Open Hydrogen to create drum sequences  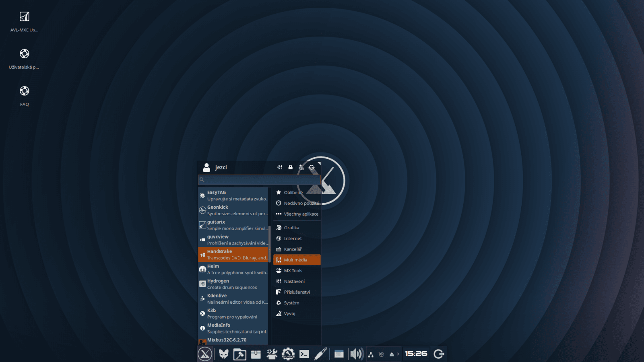233,284
